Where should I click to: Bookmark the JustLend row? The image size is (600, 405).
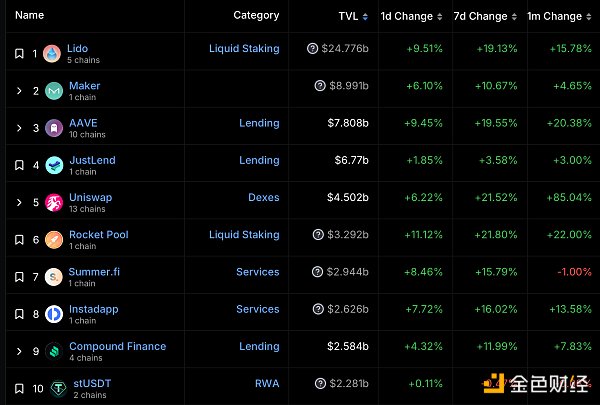point(18,165)
